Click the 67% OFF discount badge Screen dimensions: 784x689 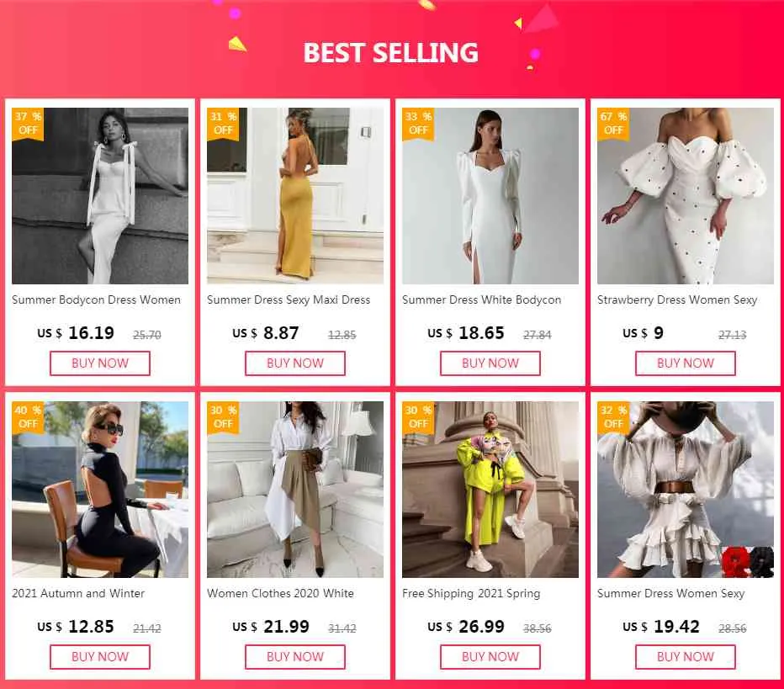point(614,123)
